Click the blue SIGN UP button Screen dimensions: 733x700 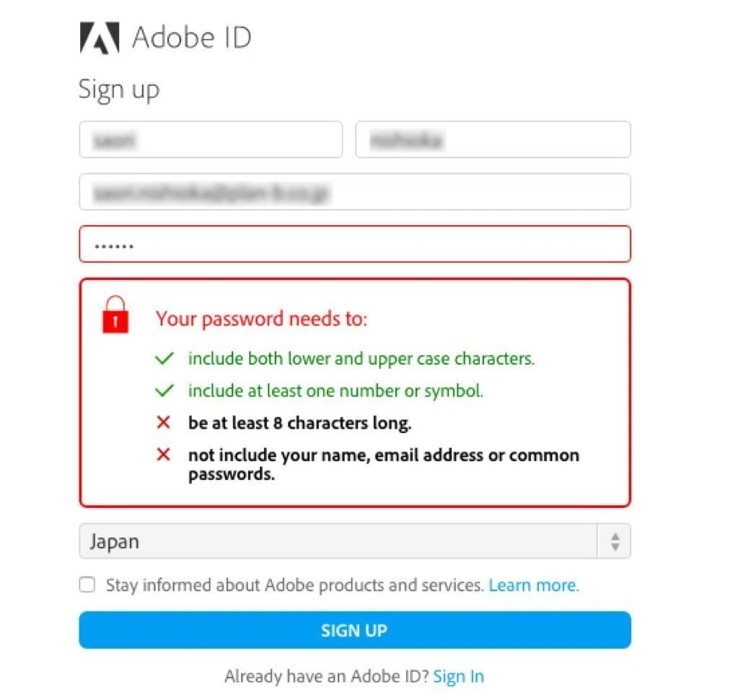[x=355, y=630]
